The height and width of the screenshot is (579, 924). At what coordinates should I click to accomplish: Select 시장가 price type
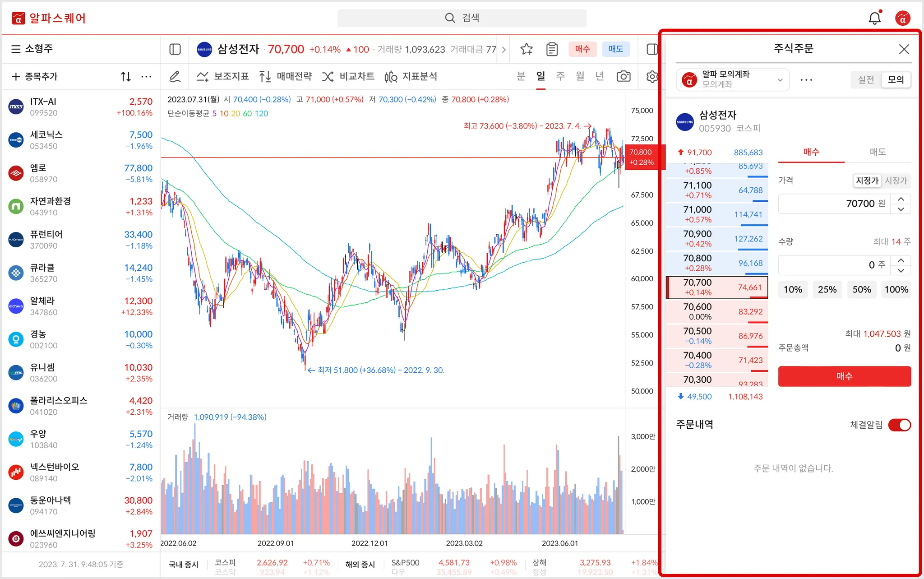(x=896, y=181)
